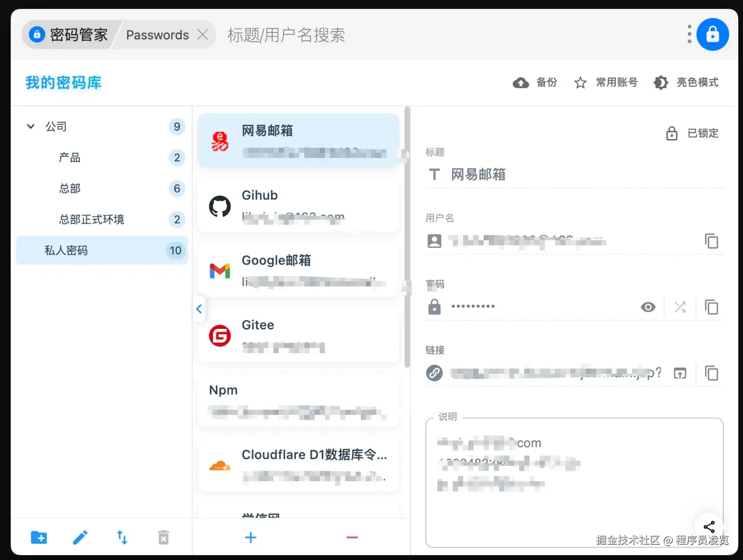Screen dimensions: 743x560
Task: Copy the link to clipboard
Action: click(x=711, y=373)
